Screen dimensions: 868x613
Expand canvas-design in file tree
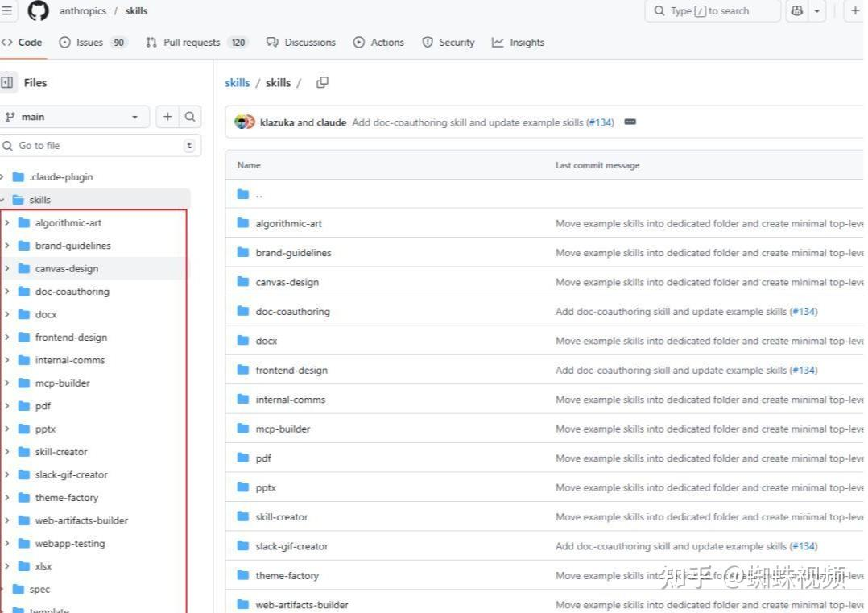coord(6,268)
